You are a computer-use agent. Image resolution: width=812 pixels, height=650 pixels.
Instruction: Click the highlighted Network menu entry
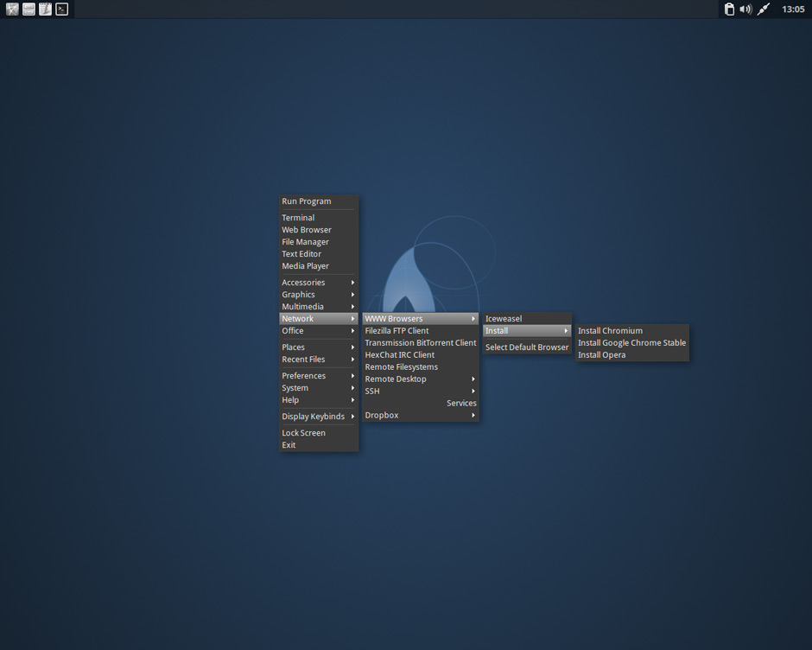pyautogui.click(x=319, y=318)
